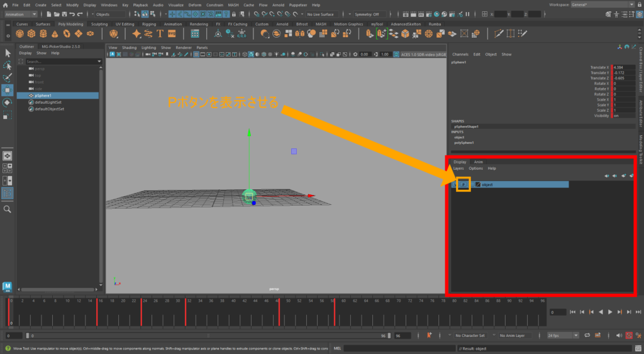Select the Move tool in the toolbox
The image size is (644, 354).
8,90
